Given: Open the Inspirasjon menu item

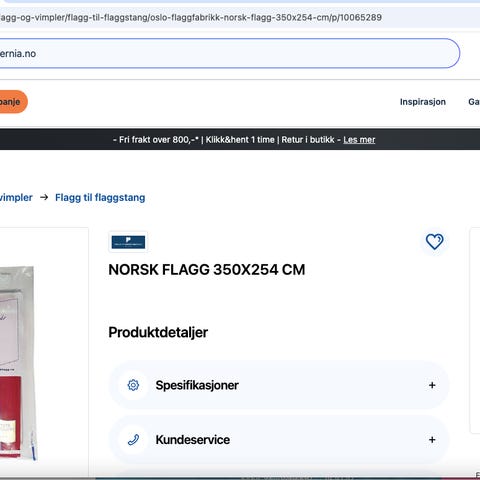Looking at the screenshot, I should [423, 102].
